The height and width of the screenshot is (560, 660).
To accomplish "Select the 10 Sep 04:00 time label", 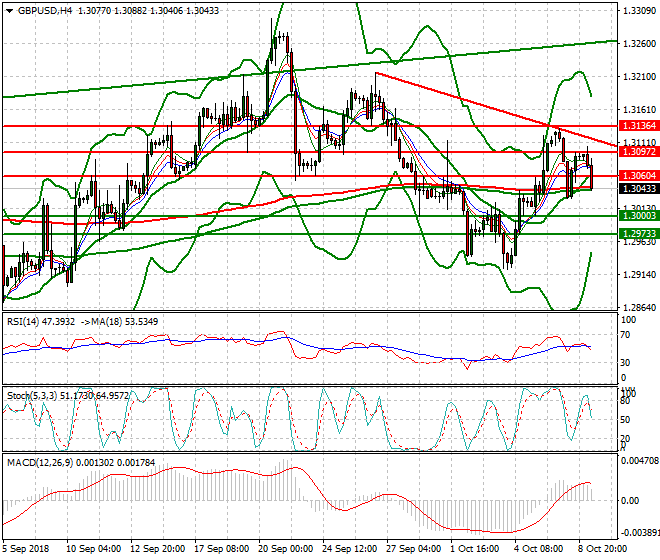I will 94,549.
